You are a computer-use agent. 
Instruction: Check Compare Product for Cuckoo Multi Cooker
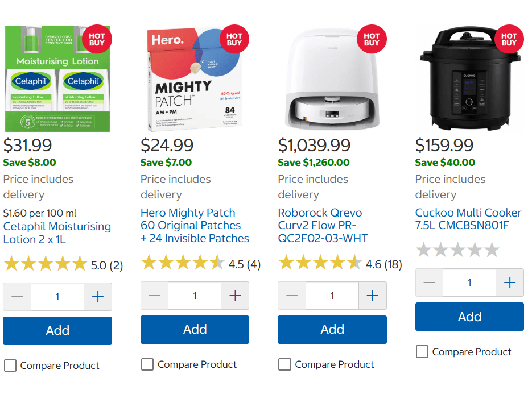click(x=422, y=351)
